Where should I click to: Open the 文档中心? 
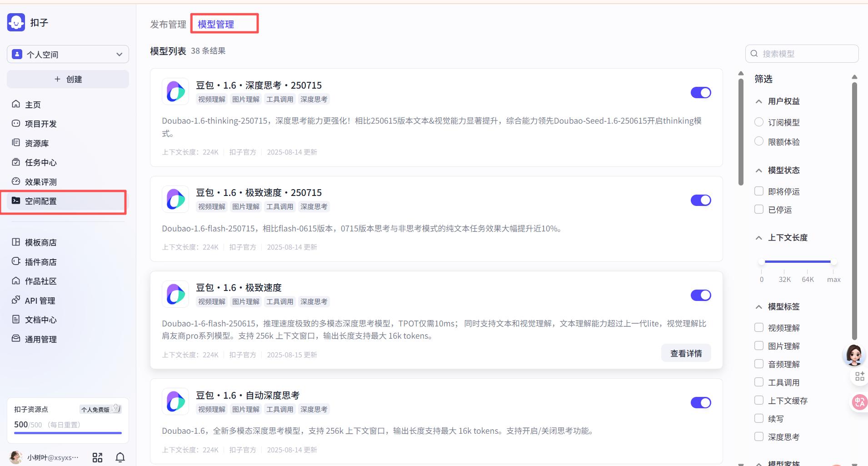coord(41,320)
